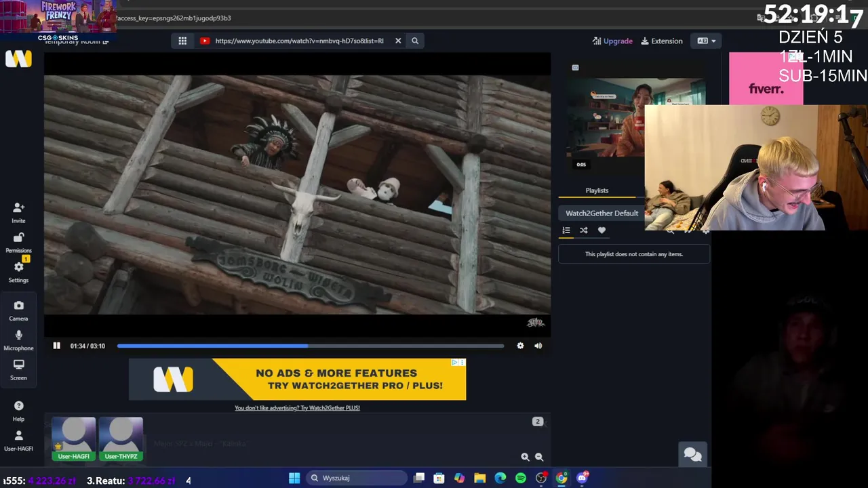Switch to the Playlists tab
868x488 pixels.
coord(597,190)
